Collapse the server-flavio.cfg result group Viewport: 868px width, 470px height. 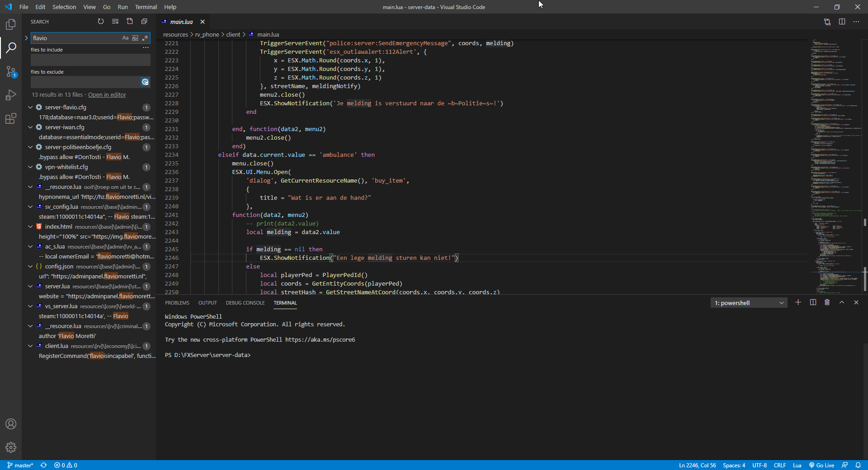click(x=30, y=107)
